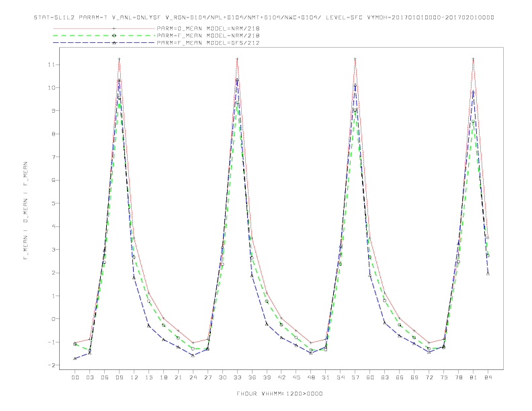532x411 pixels.
Task: Click x-axis tick label 09
Action: (x=120, y=377)
